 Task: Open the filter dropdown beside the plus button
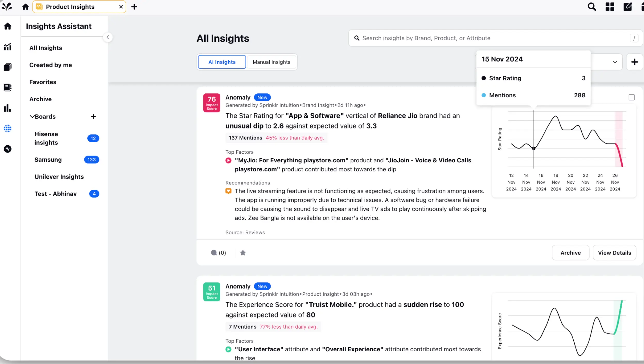[615, 62]
